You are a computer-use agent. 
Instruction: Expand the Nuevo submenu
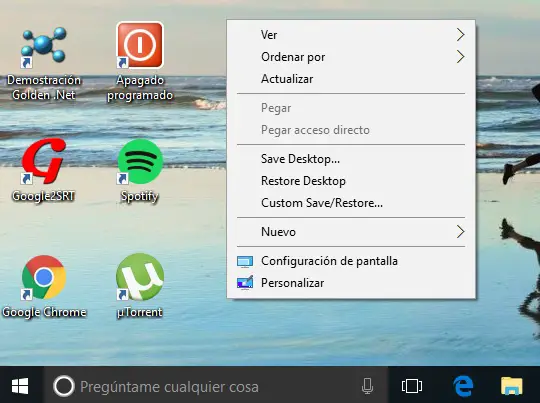pos(351,232)
